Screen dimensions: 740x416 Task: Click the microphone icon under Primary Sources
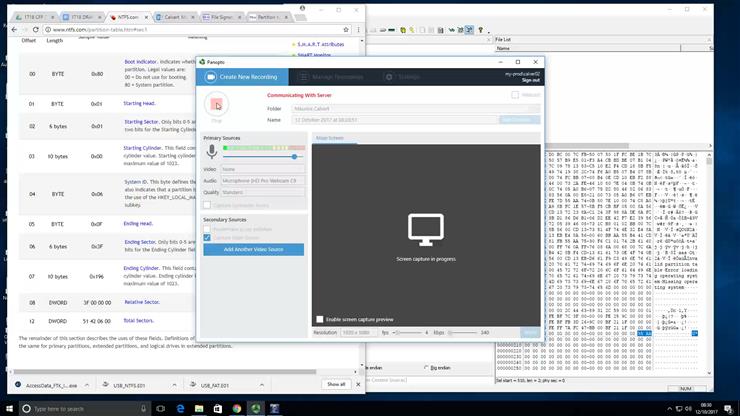tap(212, 152)
